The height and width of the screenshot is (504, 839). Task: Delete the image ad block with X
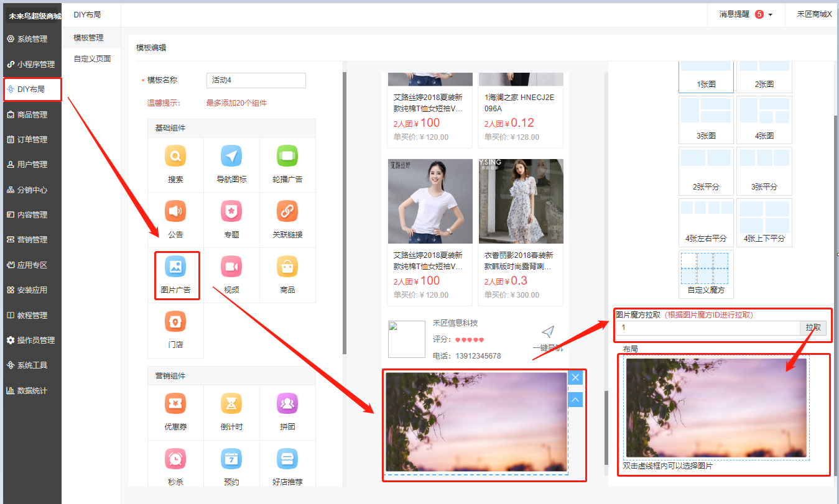click(x=575, y=377)
